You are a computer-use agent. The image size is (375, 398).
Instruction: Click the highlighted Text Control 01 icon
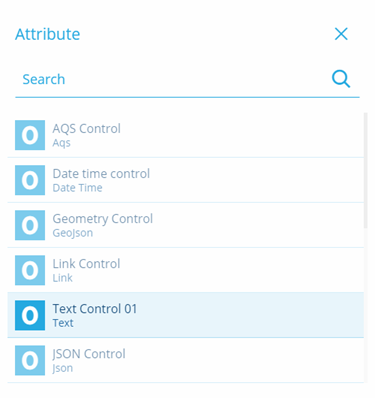(30, 315)
